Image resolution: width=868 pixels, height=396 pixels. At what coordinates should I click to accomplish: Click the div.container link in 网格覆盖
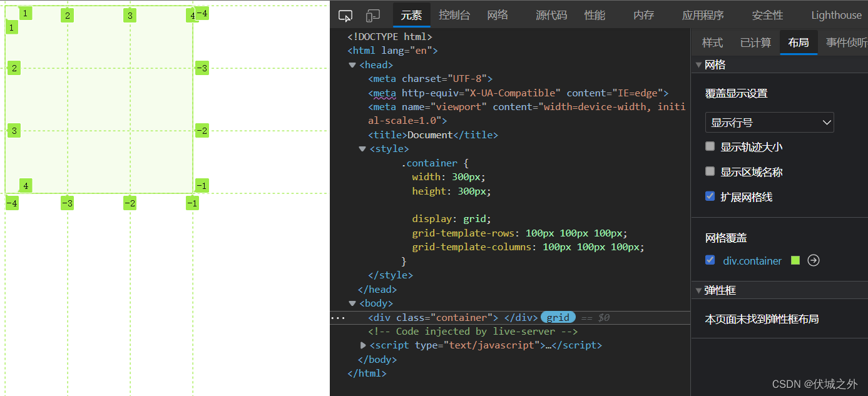click(752, 261)
